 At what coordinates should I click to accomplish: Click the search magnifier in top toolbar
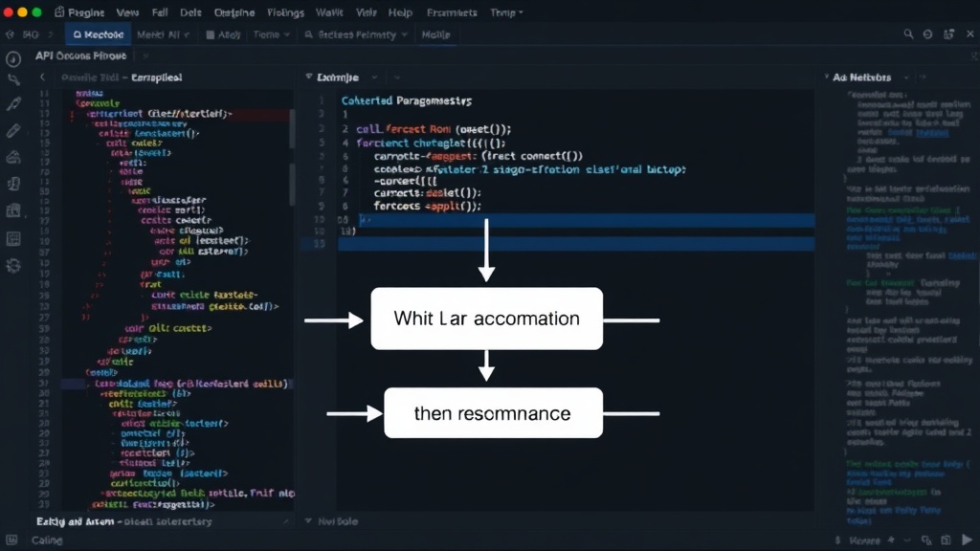point(908,34)
